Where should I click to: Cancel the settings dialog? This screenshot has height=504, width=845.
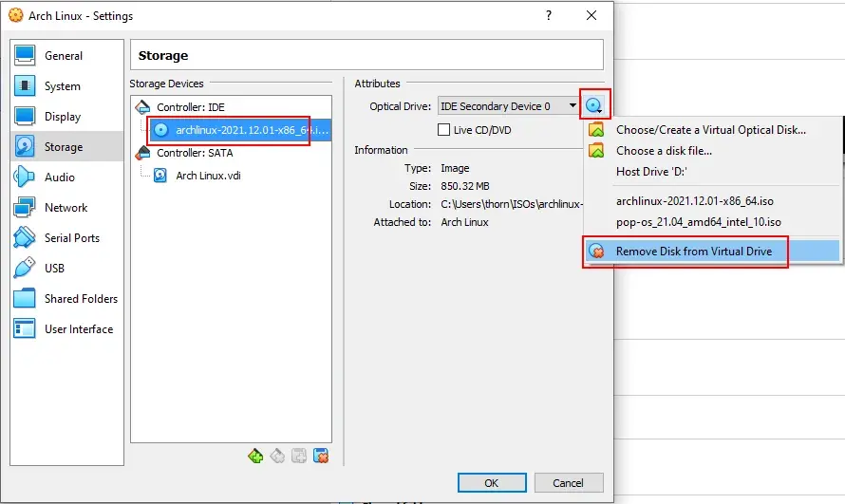(x=569, y=482)
